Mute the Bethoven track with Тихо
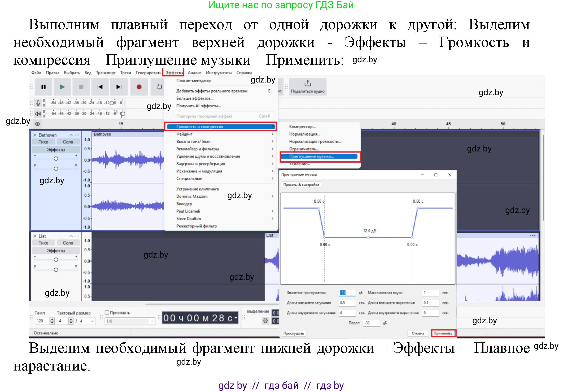The width and height of the screenshot is (563, 392). (43, 141)
